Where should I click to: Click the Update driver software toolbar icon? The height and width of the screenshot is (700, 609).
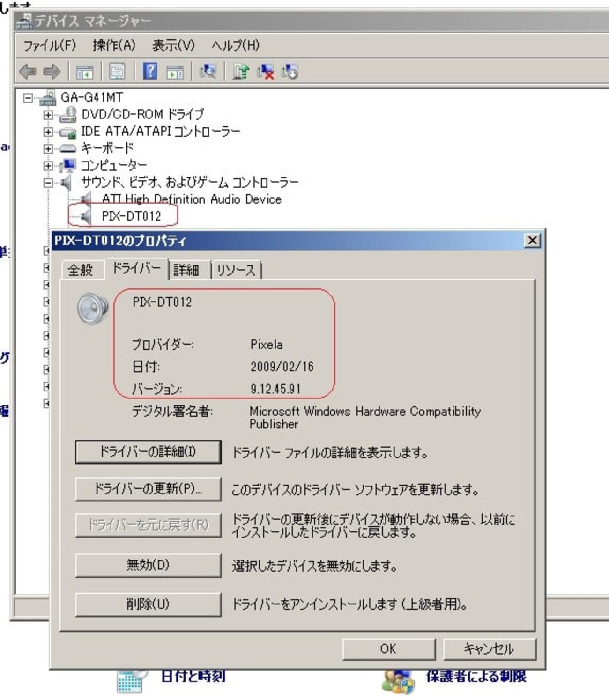click(241, 72)
